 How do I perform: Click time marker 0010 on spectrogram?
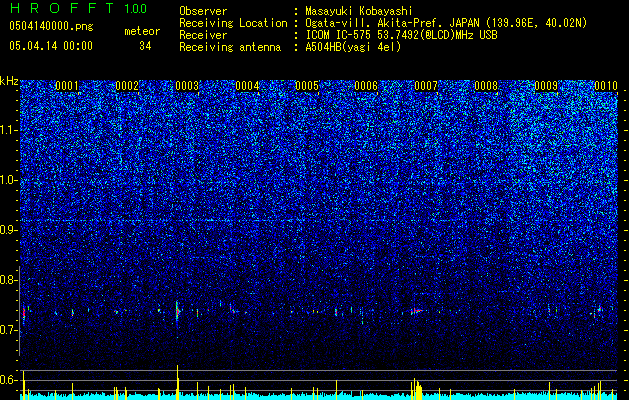click(606, 86)
